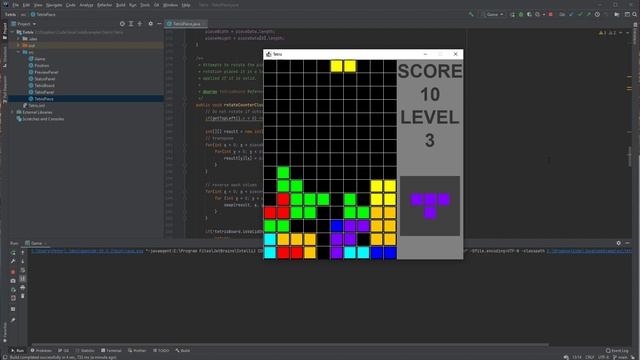Viewport: 640px width, 360px height.
Task: Select the TetrisPiece.java editor tab
Action: pyautogui.click(x=186, y=24)
